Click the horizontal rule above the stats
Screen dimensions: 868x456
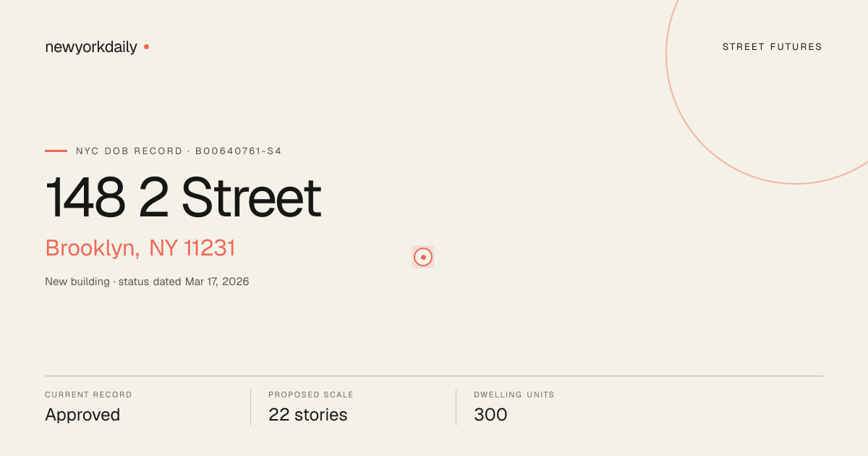pyautogui.click(x=434, y=376)
